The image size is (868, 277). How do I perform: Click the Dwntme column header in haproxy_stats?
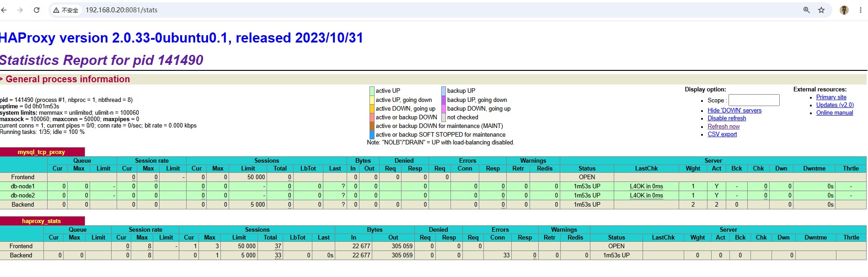point(815,238)
